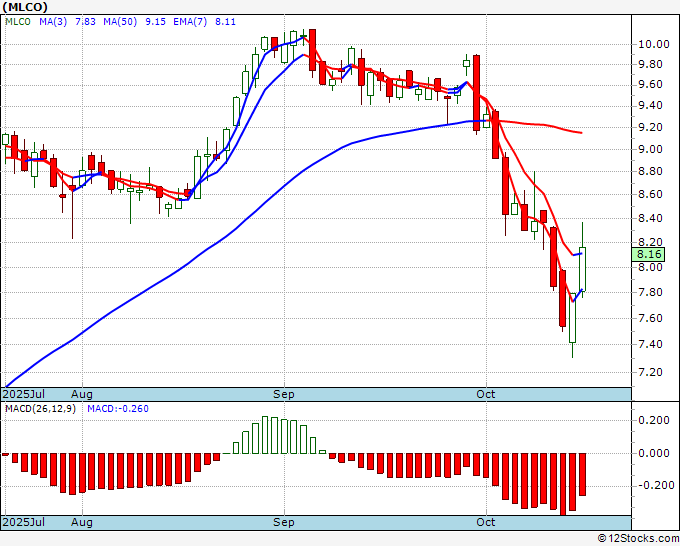Select the MA(50) legend label

click(x=120, y=22)
